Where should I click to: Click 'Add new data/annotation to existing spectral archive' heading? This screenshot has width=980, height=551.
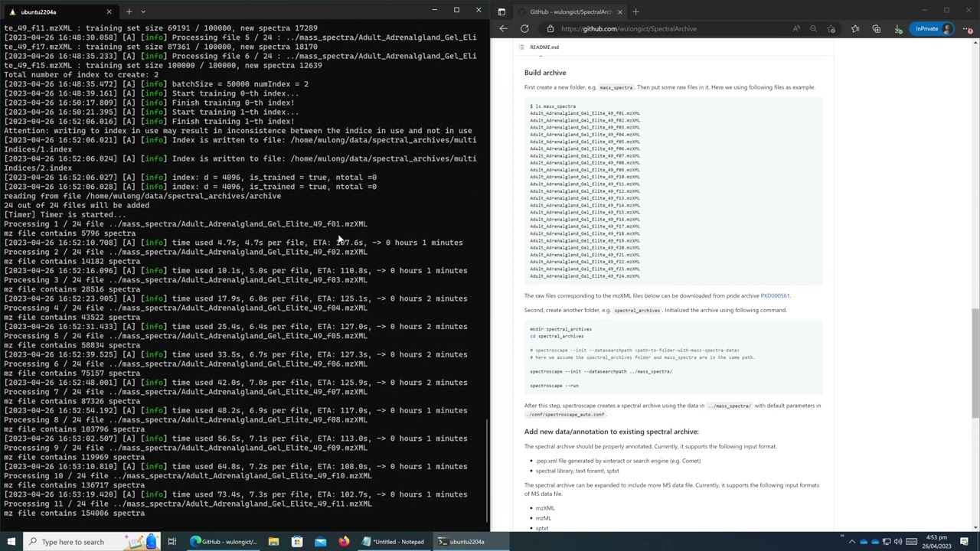point(612,432)
